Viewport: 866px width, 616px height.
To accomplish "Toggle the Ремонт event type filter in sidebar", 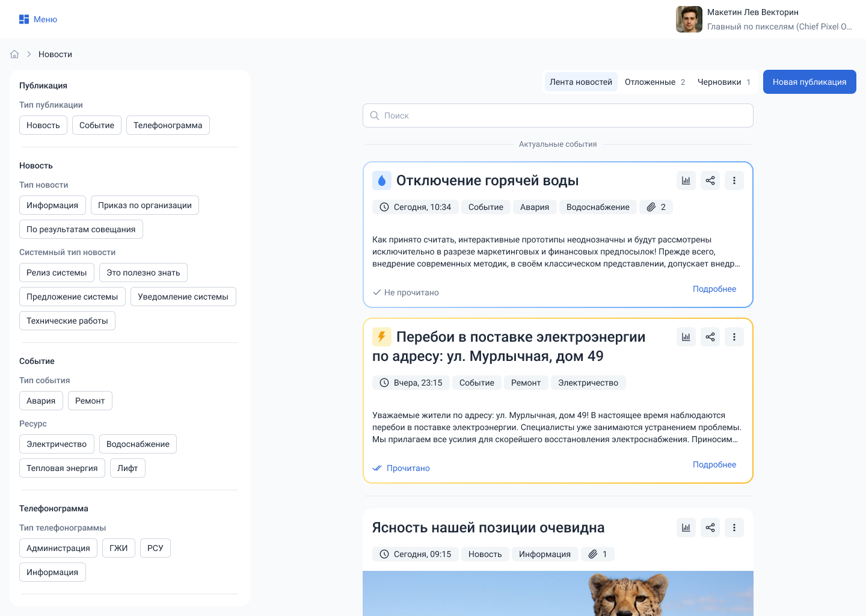I will click(90, 401).
